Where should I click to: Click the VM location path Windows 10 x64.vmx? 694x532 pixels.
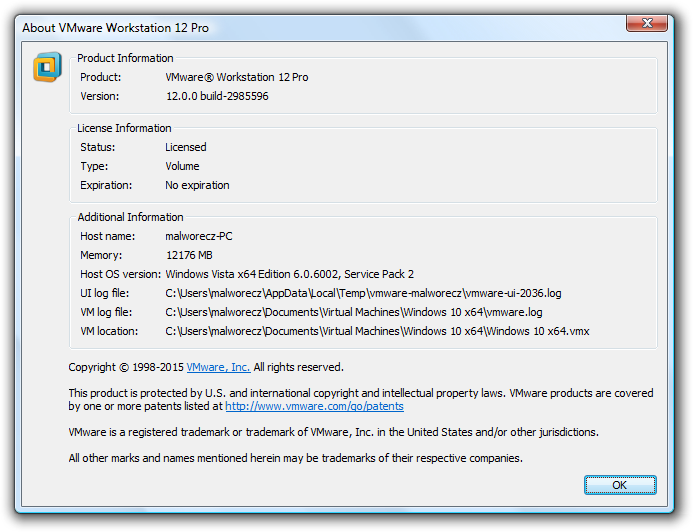point(377,331)
